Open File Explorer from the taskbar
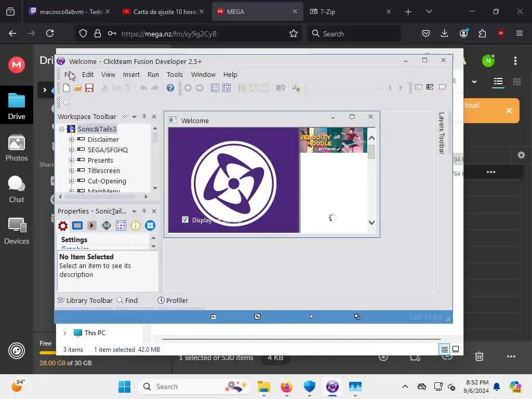The height and width of the screenshot is (399, 532). point(263,387)
